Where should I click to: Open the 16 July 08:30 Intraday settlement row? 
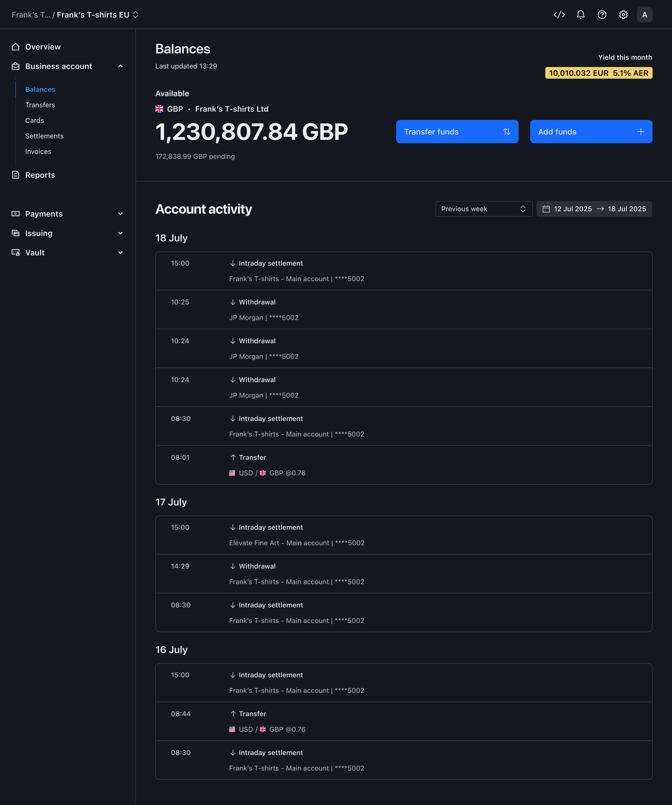point(404,760)
